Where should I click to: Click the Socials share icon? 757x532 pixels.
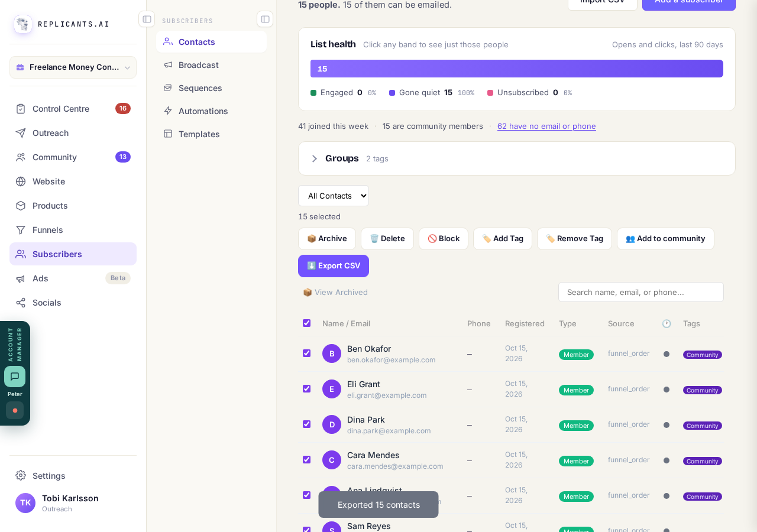[x=21, y=303]
